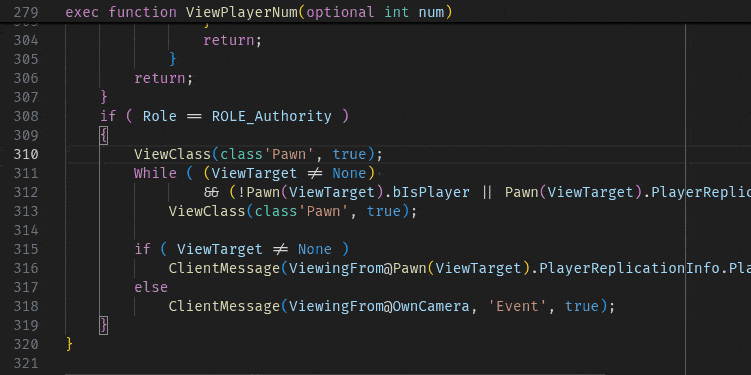Viewport: 751px width, 375px height.
Task: Click 'PlayerReplicationInfo' on line 316
Action: tap(630, 268)
